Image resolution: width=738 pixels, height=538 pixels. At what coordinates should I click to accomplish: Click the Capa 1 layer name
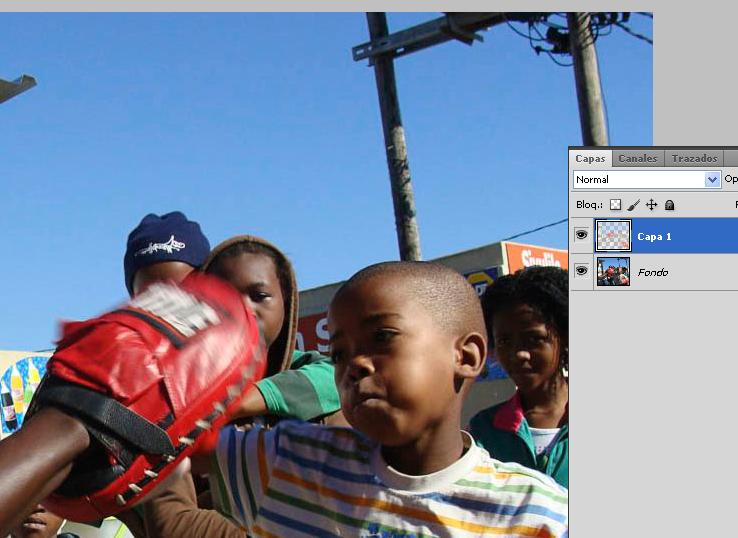[654, 236]
